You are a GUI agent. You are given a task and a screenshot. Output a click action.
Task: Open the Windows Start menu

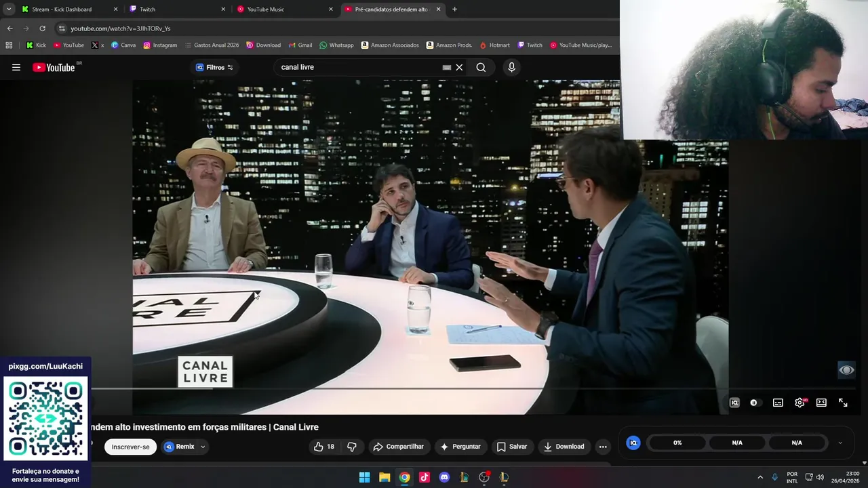pos(364,477)
